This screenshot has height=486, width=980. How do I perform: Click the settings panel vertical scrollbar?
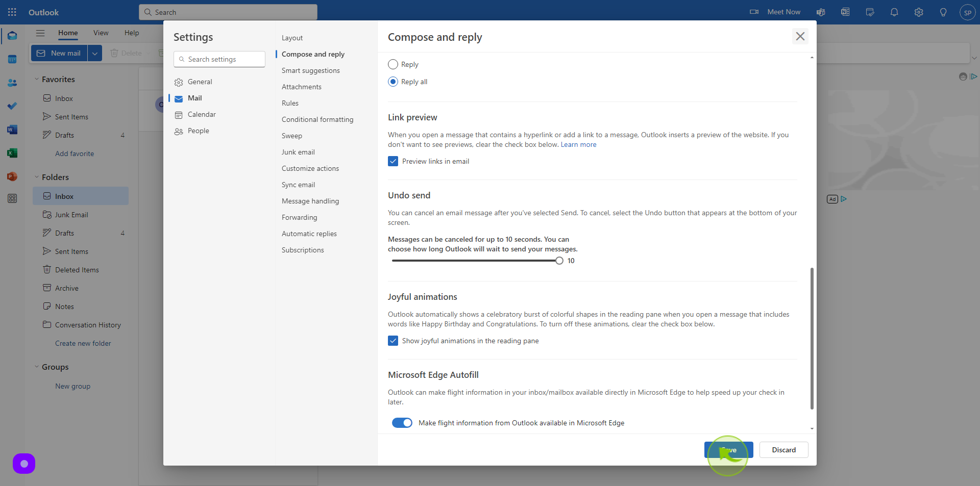pos(812,338)
